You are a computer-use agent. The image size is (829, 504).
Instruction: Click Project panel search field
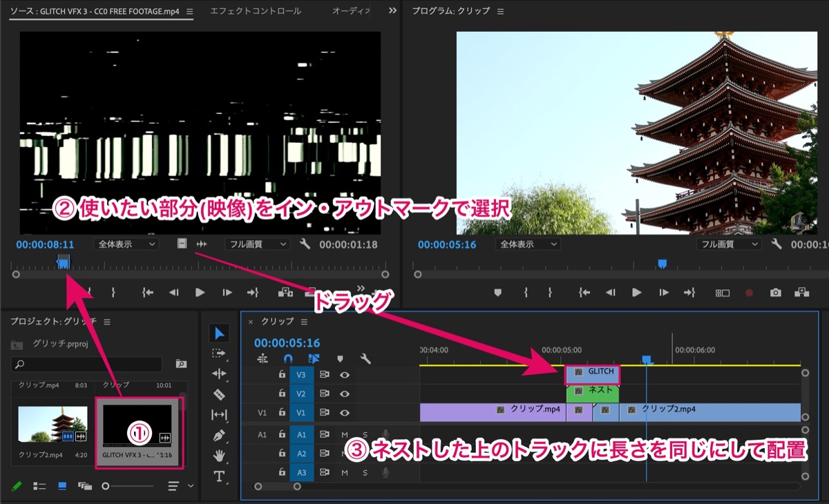87,364
